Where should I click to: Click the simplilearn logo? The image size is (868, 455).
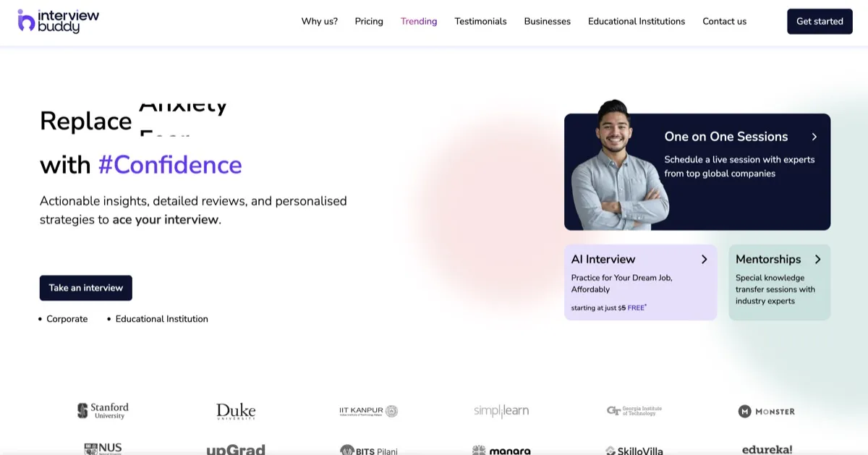tap(501, 410)
